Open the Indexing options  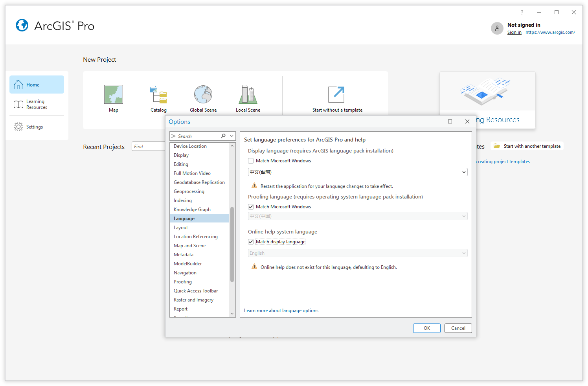coord(199,200)
